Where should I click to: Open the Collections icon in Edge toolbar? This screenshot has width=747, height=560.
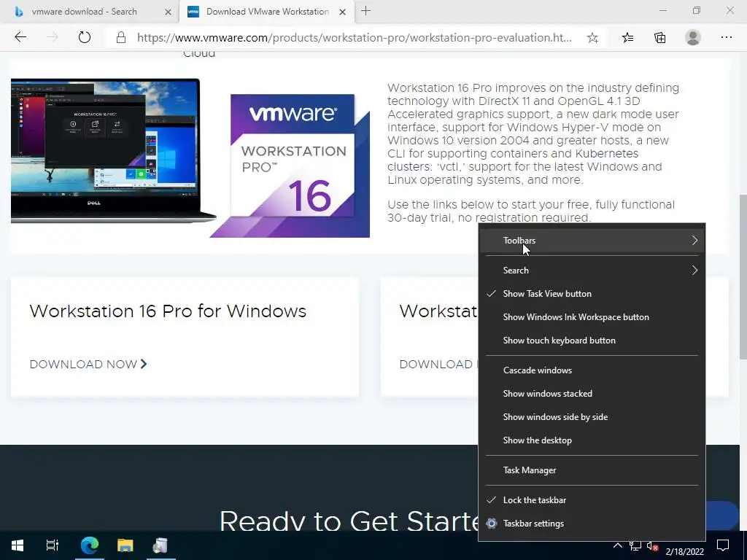click(x=659, y=38)
